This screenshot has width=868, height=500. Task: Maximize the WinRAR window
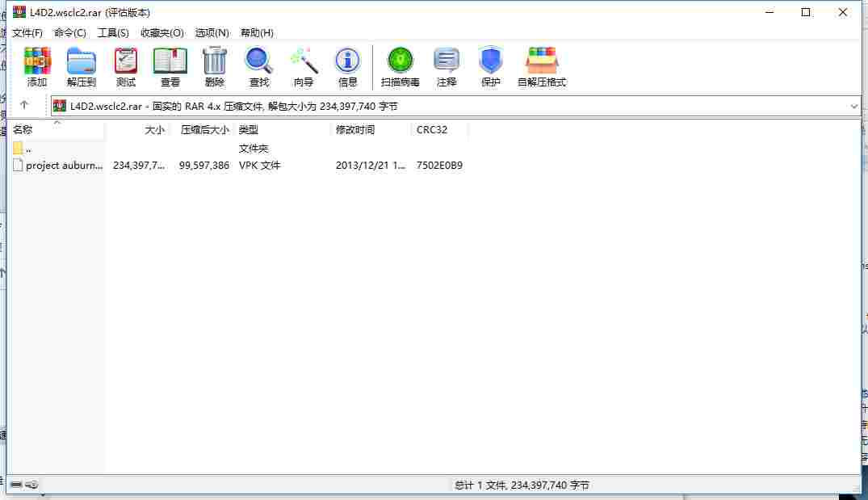pyautogui.click(x=806, y=12)
